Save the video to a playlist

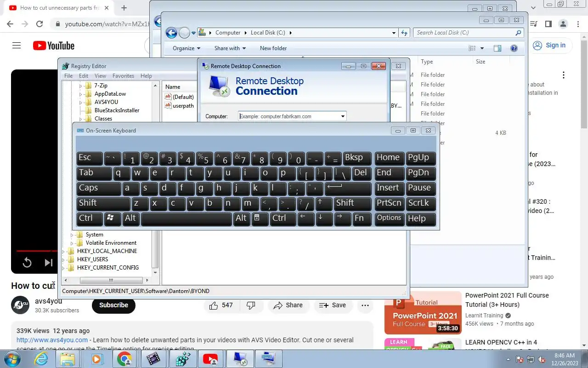[x=333, y=305]
